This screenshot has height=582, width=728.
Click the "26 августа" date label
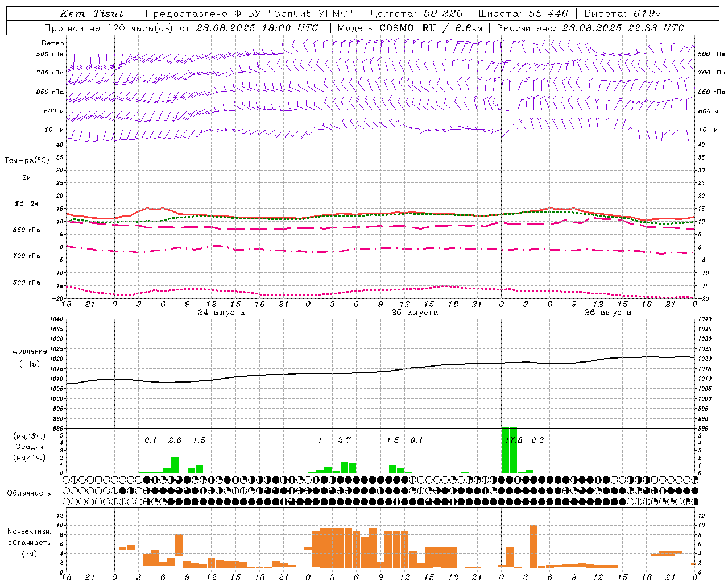pyautogui.click(x=608, y=313)
